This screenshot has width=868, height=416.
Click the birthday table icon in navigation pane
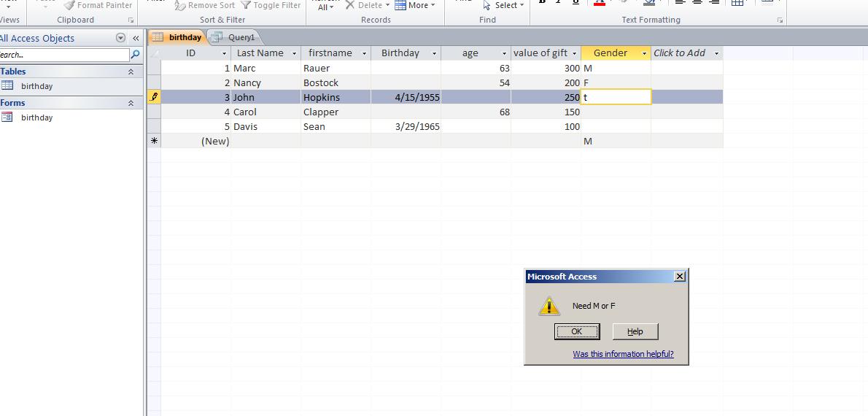[7, 85]
